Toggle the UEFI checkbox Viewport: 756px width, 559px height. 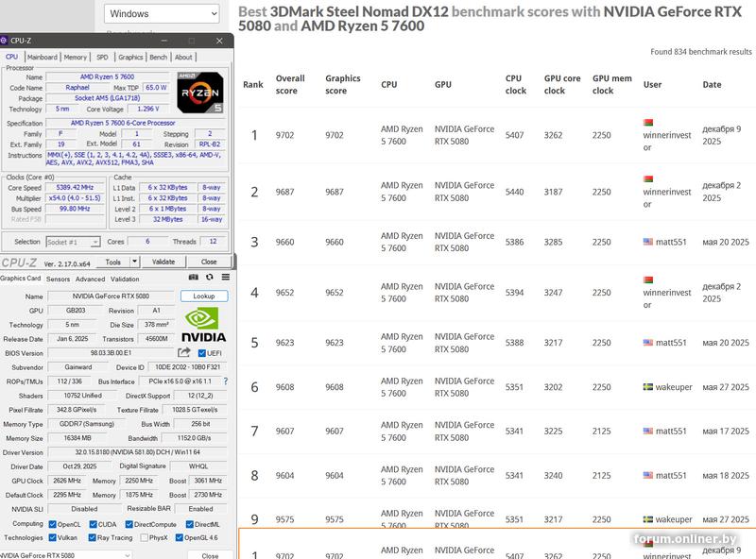tap(202, 353)
